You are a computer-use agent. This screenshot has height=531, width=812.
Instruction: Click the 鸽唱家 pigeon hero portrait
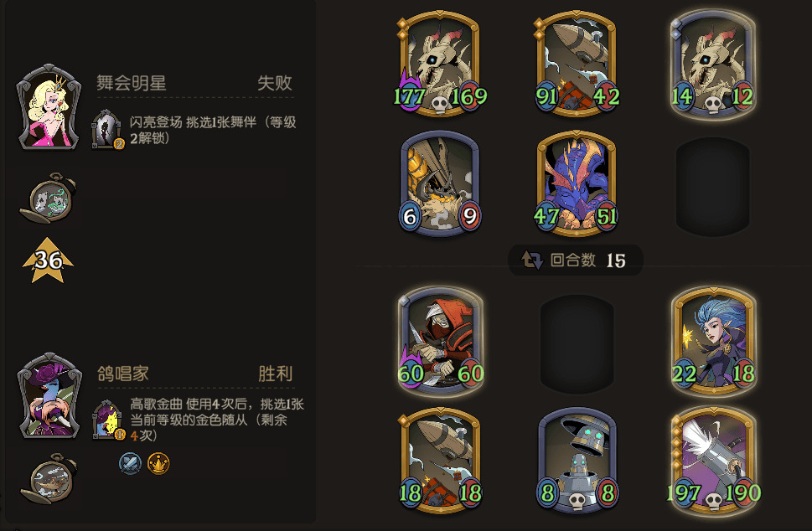pyautogui.click(x=49, y=396)
